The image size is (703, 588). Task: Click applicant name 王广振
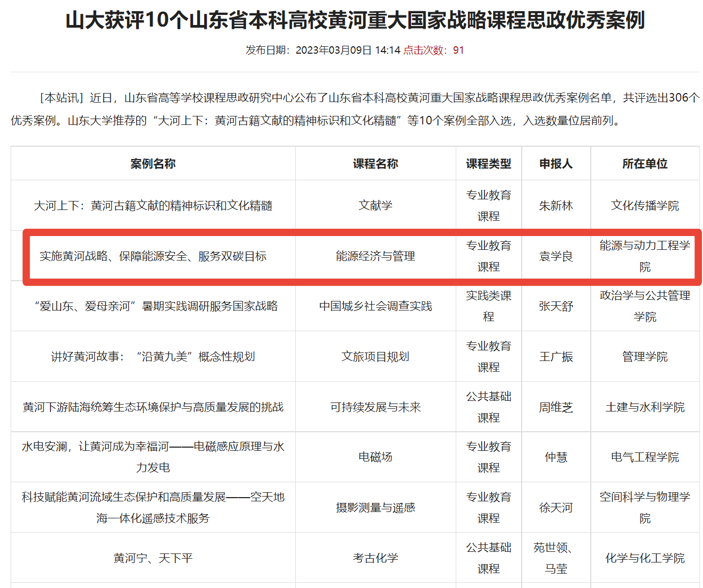tap(556, 357)
